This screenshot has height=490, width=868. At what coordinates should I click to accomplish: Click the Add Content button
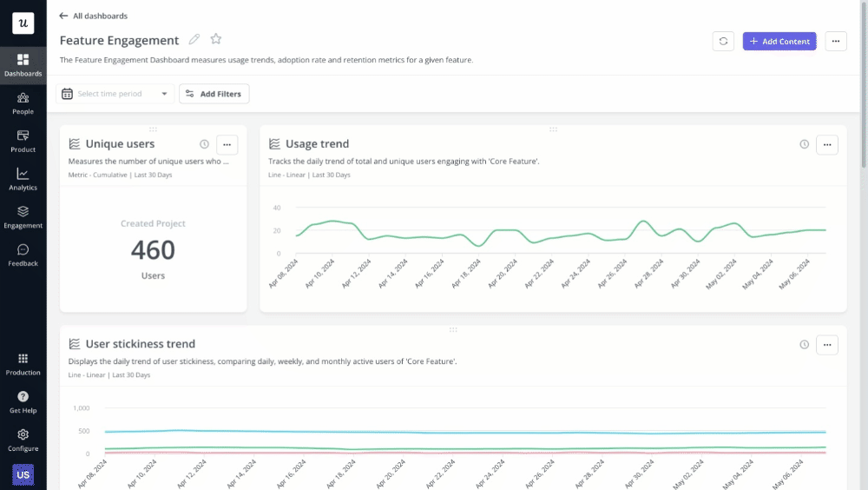779,41
